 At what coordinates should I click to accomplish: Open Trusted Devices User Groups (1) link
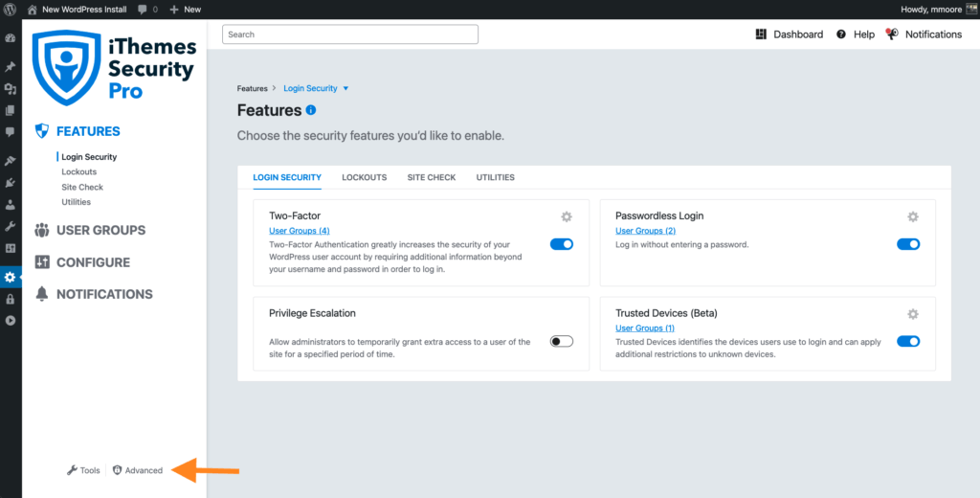click(x=645, y=328)
